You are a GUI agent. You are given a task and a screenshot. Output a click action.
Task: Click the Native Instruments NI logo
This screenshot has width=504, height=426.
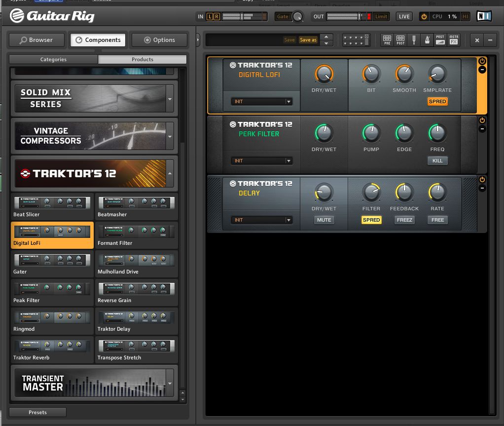coord(484,16)
